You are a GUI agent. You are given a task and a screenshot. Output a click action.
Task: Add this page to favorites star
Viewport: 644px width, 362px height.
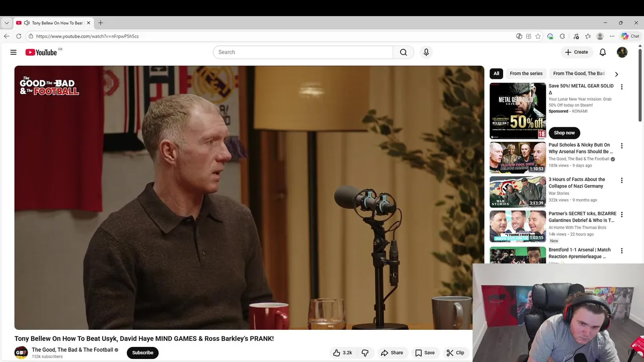pyautogui.click(x=538, y=36)
